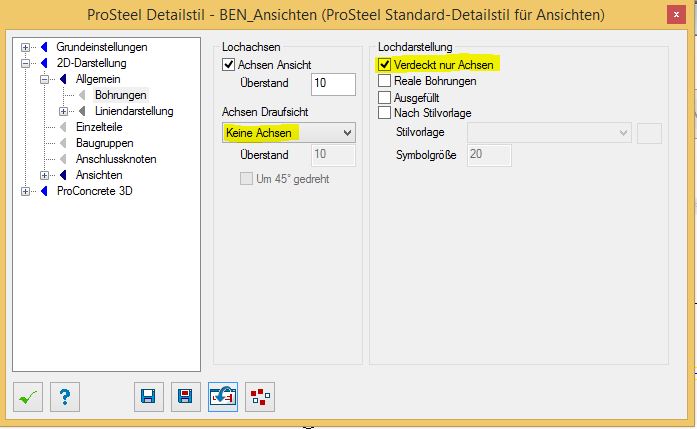This screenshot has width=697, height=429.
Task: Select the Bohrungen tree entry
Action: point(120,95)
